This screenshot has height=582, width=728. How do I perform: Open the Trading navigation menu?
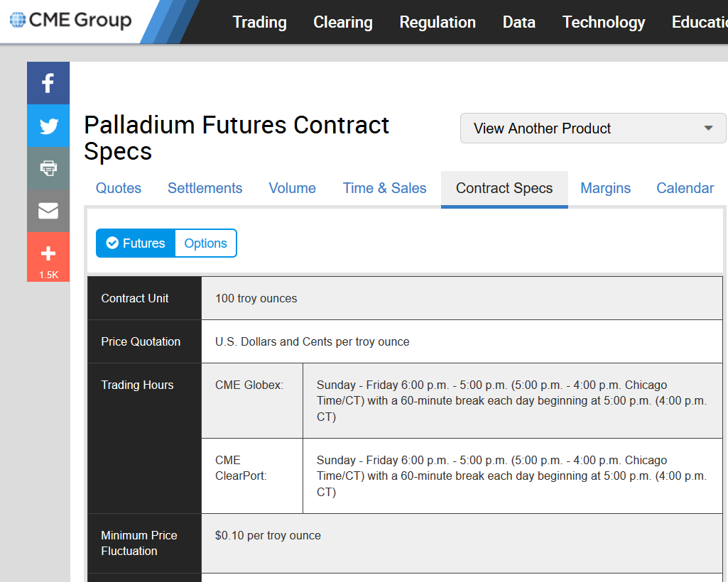tap(260, 22)
